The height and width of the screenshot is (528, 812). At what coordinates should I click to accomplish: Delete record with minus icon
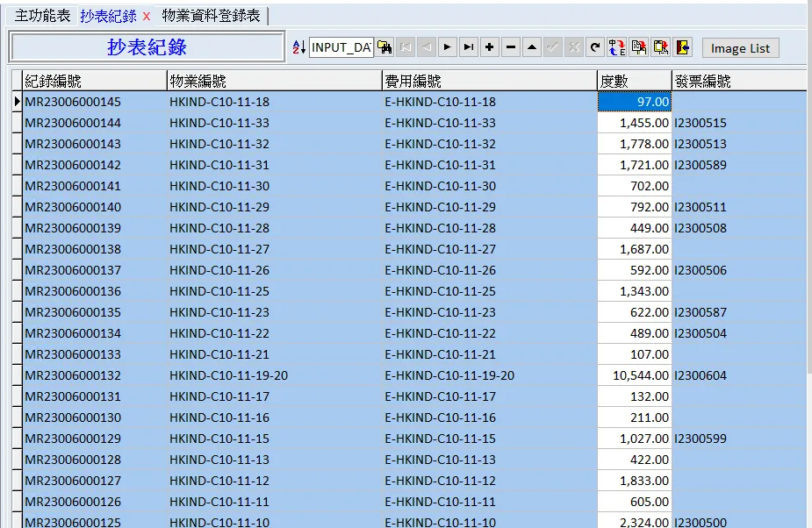click(x=511, y=47)
